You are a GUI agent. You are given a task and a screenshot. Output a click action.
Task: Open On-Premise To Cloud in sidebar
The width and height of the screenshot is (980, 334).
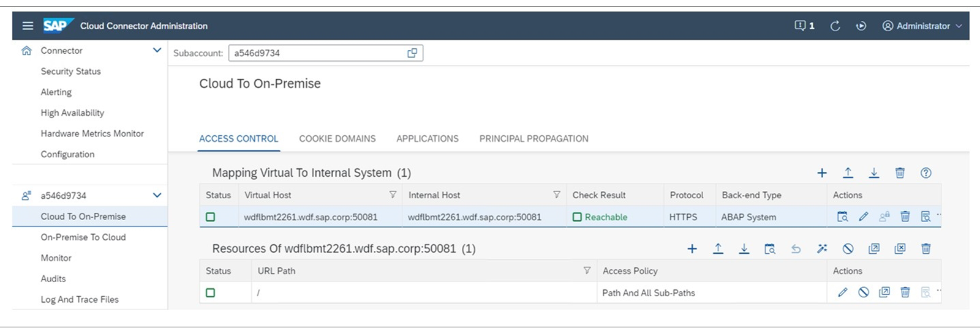click(83, 237)
